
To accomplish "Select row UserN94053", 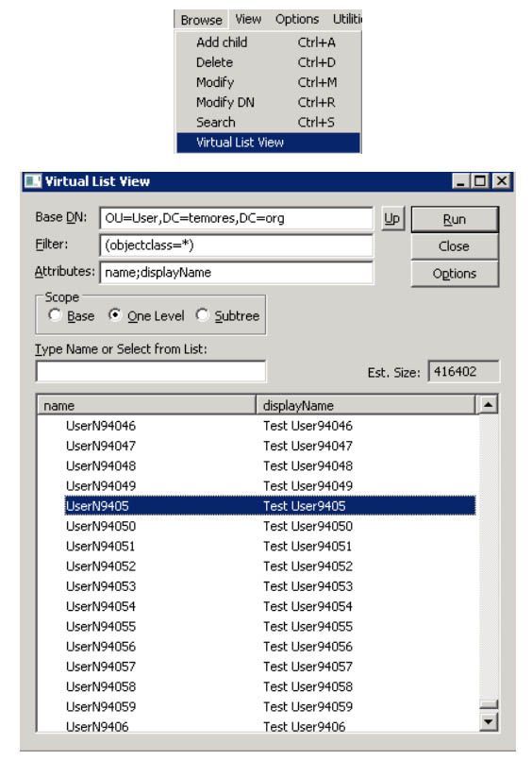I will [x=270, y=586].
